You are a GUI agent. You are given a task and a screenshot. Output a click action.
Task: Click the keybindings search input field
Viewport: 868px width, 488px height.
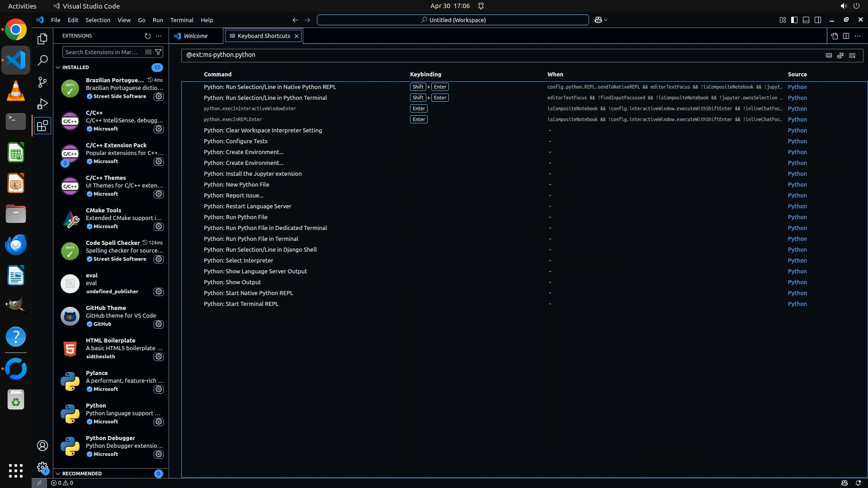click(x=497, y=55)
